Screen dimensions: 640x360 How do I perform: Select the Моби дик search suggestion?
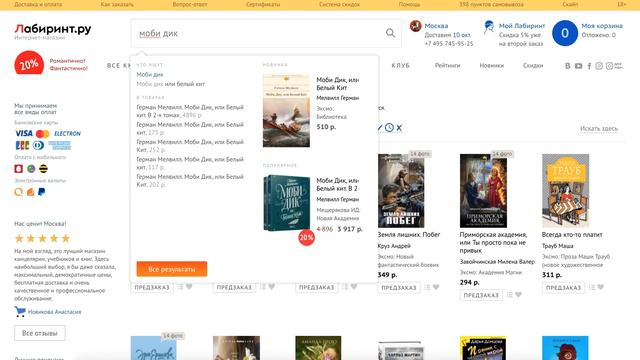tap(150, 75)
